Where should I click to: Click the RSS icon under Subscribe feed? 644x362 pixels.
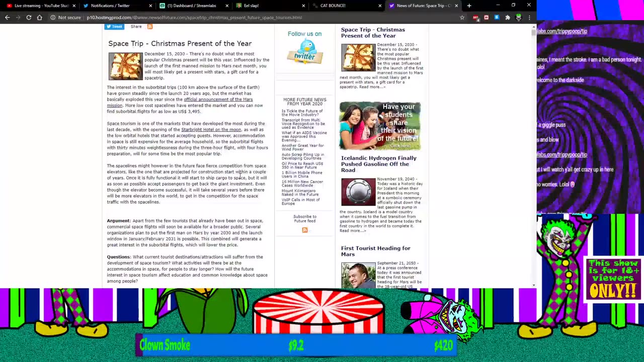[304, 230]
